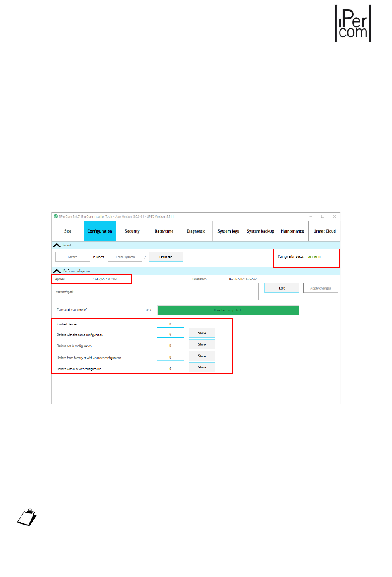Open the Maintenance tab

coord(292,231)
